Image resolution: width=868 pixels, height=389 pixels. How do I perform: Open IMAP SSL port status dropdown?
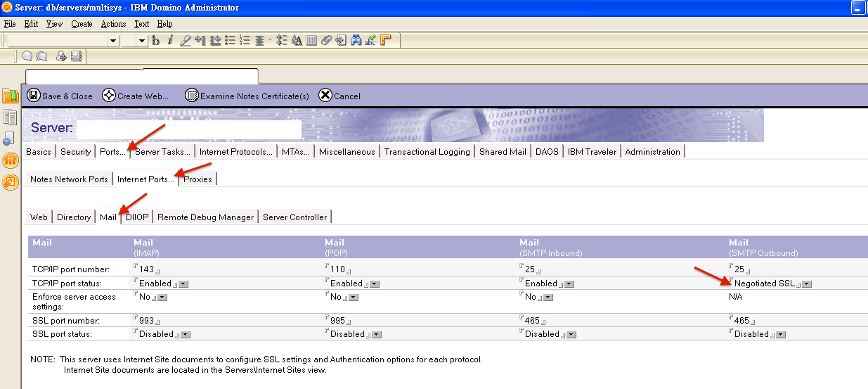(186, 335)
